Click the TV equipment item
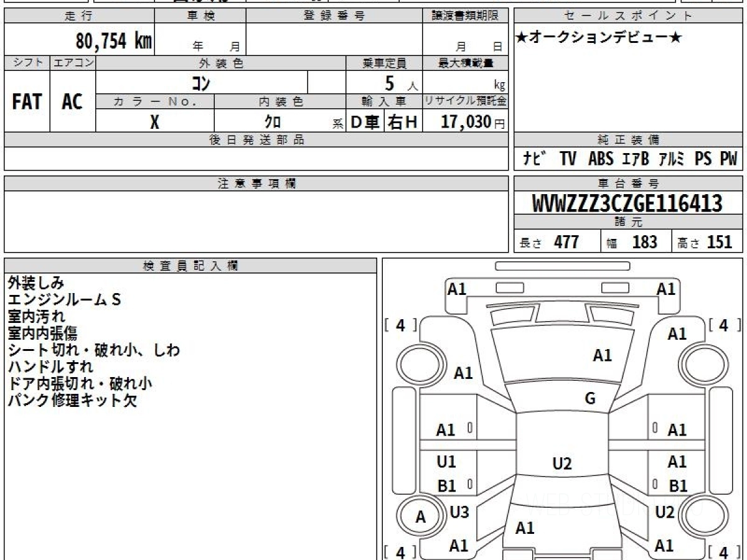This screenshot has height=560, width=747. pyautogui.click(x=568, y=159)
